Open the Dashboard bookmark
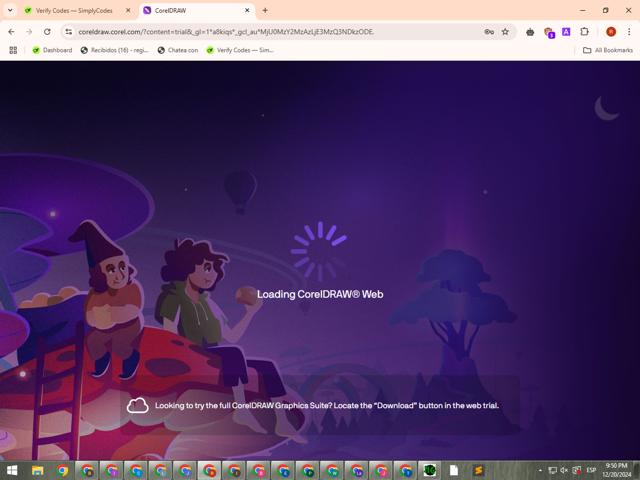The image size is (640, 480). 52,50
